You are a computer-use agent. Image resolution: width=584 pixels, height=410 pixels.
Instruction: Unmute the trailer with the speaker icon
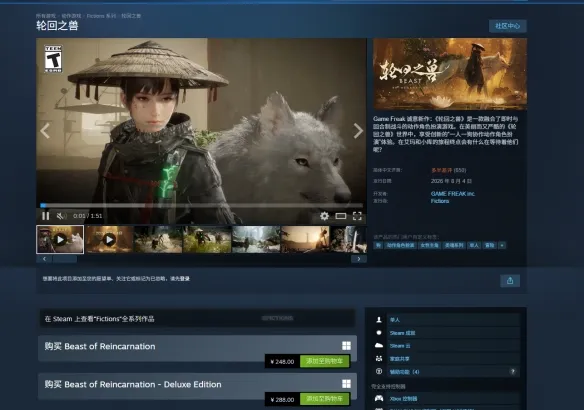(61, 216)
